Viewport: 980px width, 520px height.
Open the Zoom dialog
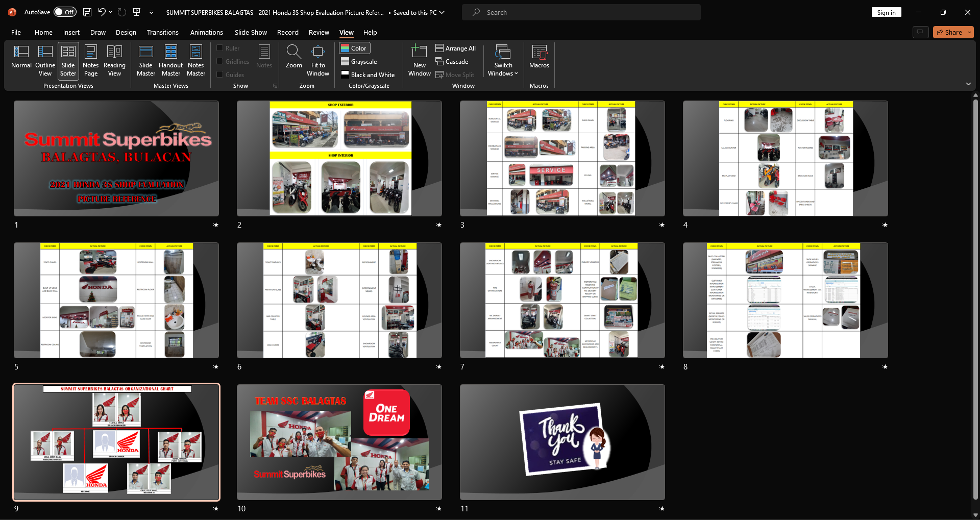pos(293,58)
